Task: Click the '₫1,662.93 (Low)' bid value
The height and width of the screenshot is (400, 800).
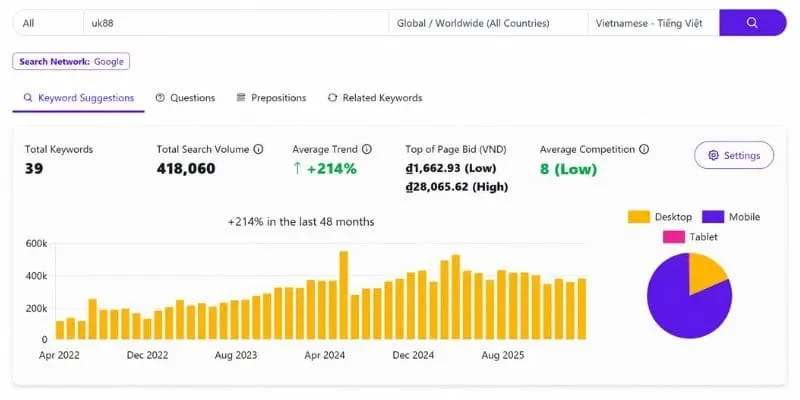Action: click(x=451, y=168)
